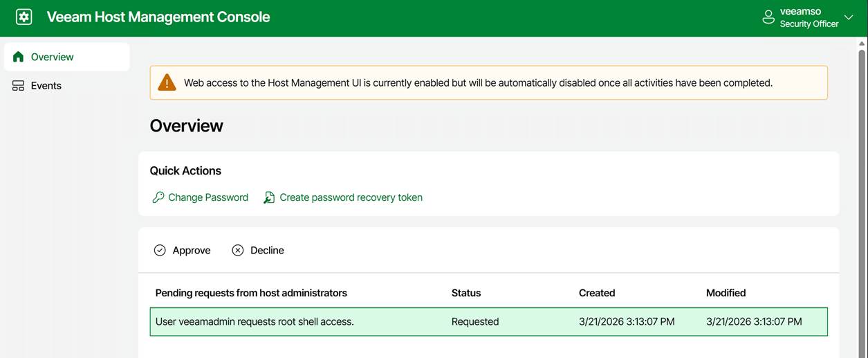
Task: Click the Modified column header
Action: coord(726,293)
